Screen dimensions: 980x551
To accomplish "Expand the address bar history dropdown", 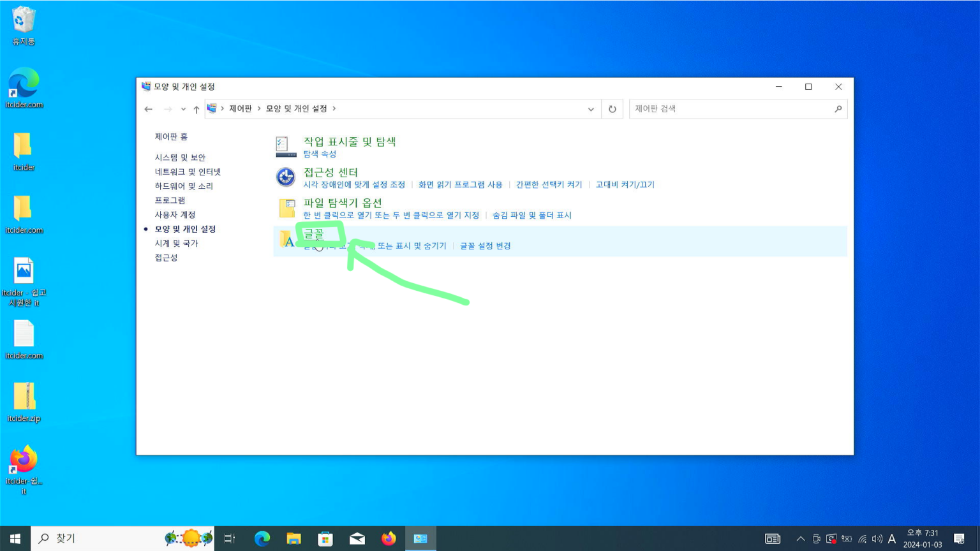I will 591,109.
